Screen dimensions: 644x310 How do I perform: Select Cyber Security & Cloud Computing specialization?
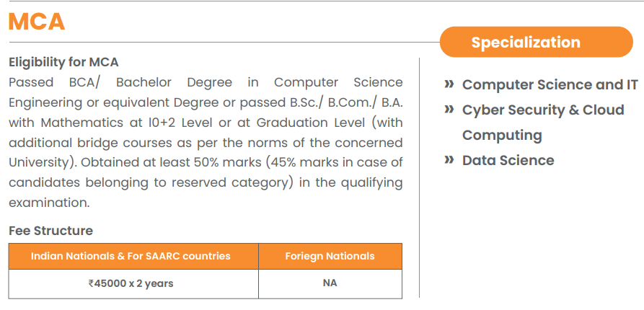point(542,110)
